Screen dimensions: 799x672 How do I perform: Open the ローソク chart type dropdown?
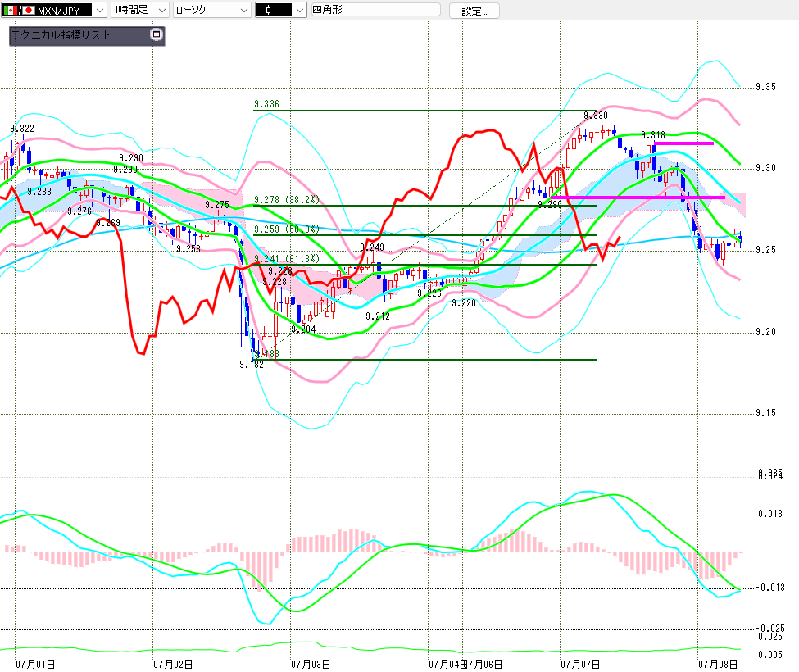click(244, 10)
